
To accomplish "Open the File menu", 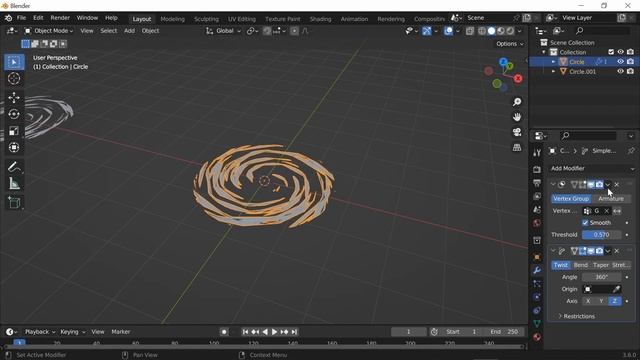I will tap(21, 18).
